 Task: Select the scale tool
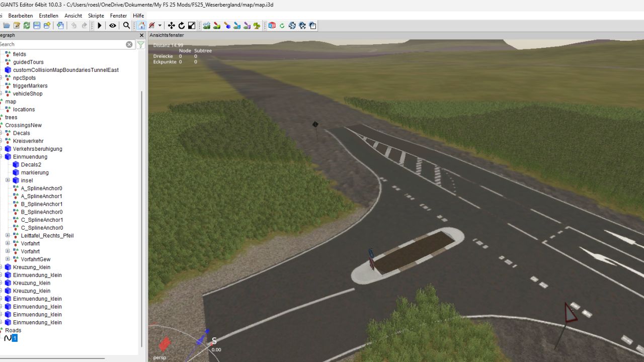pos(192,26)
